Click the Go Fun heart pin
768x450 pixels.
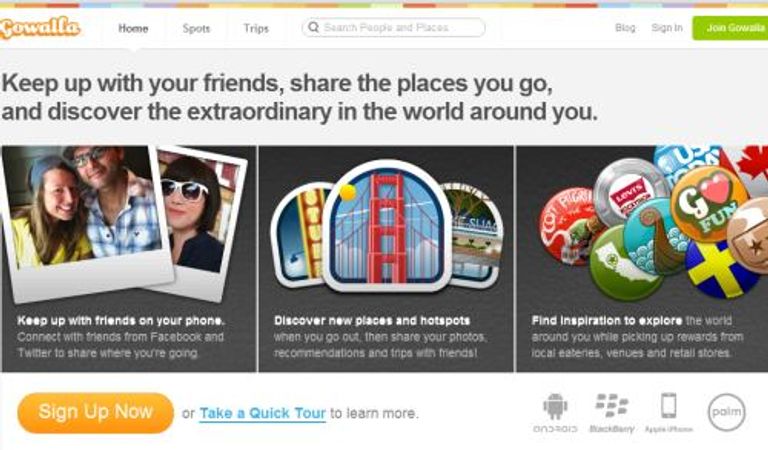pyautogui.click(x=709, y=203)
